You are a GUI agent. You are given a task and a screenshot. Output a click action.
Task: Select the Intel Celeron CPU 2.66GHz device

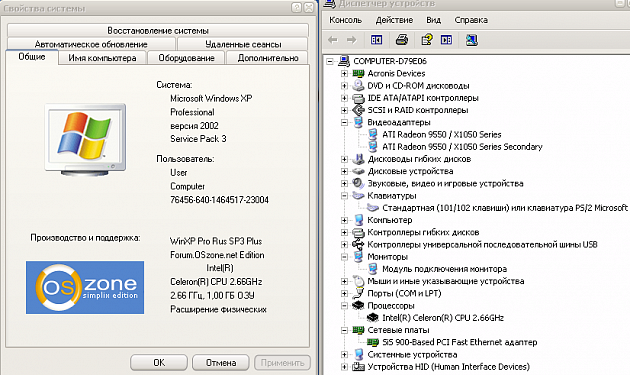(443, 318)
